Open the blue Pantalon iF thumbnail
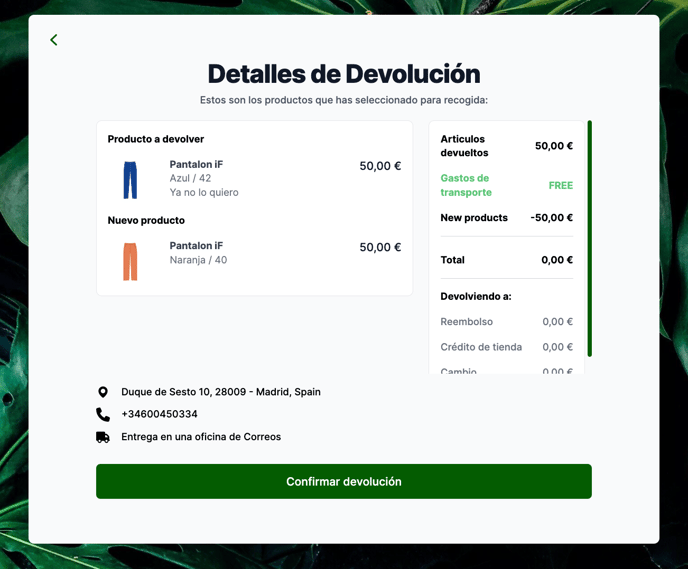This screenshot has height=569, width=688. pyautogui.click(x=130, y=180)
